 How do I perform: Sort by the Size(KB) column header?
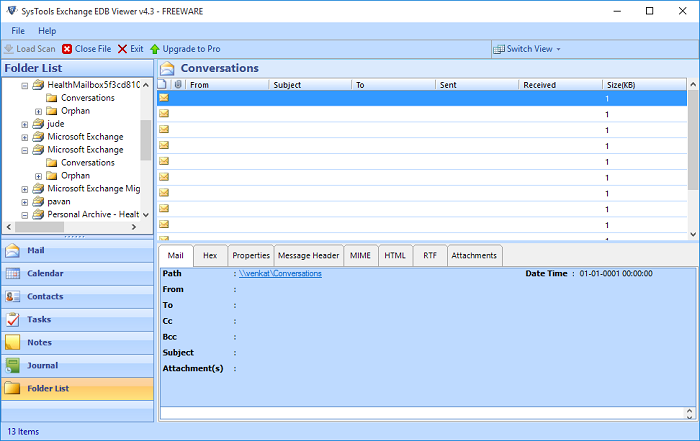click(x=644, y=85)
